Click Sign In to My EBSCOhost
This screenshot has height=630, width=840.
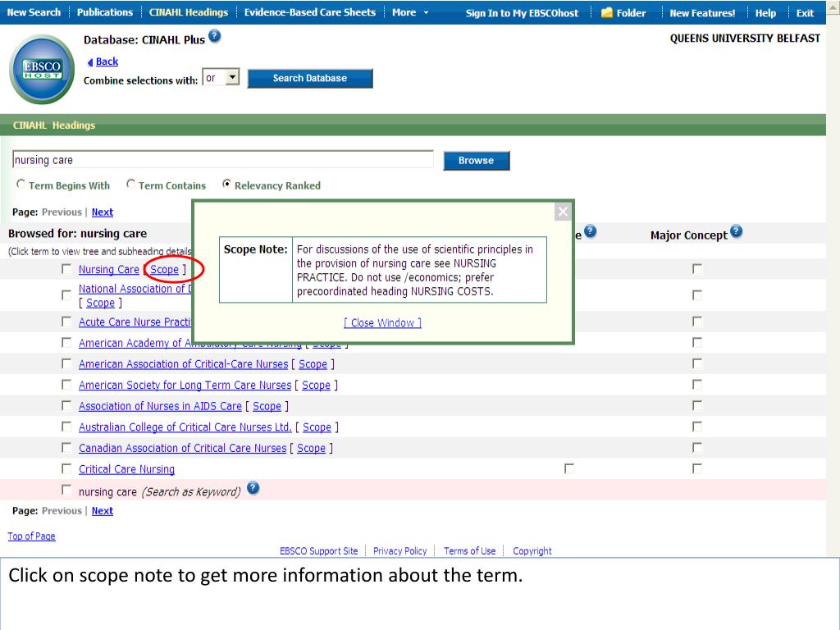[x=523, y=13]
